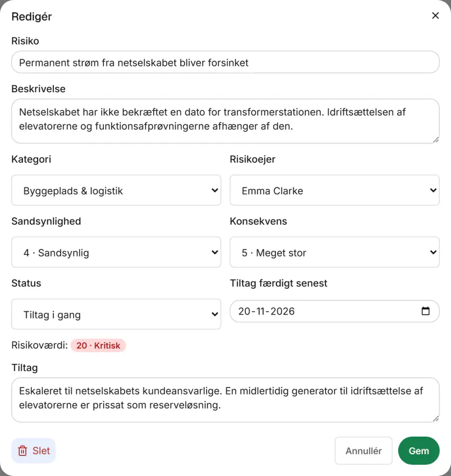451x476 pixels.
Task: Open the calendar picker icon in date field
Action: 426,311
